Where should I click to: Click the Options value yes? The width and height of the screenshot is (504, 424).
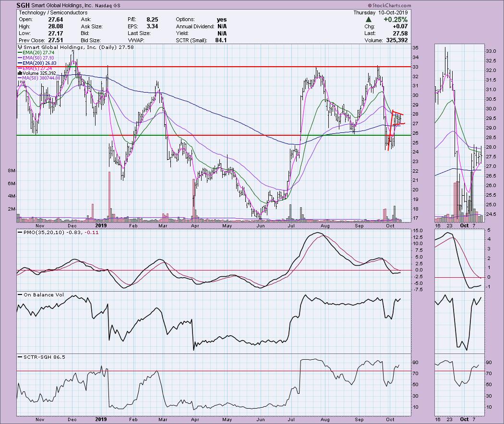pyautogui.click(x=222, y=20)
